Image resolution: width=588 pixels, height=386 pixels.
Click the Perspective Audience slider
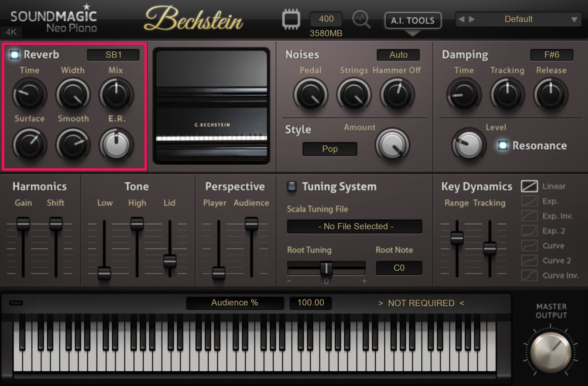click(252, 224)
